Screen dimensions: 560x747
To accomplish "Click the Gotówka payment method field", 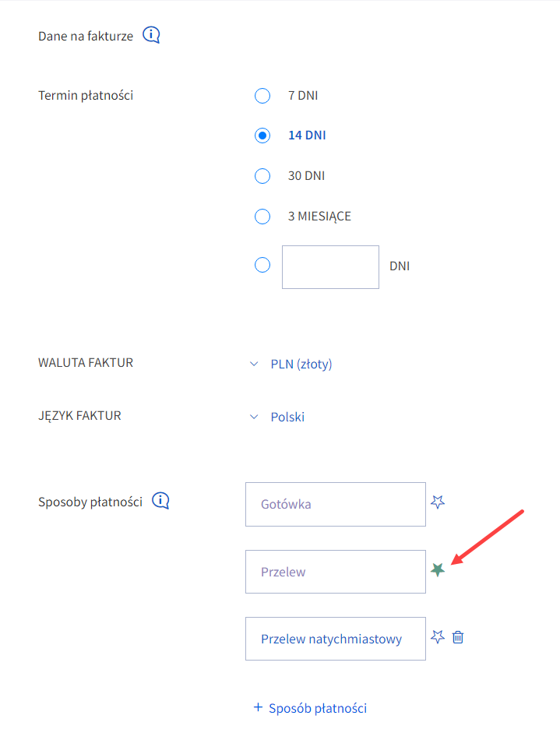I will 335,504.
